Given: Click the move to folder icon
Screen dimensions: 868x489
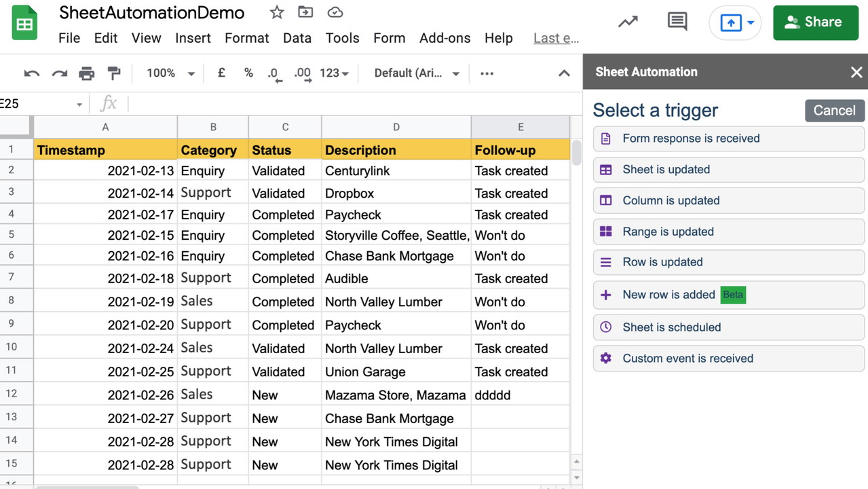Looking at the screenshot, I should [305, 12].
